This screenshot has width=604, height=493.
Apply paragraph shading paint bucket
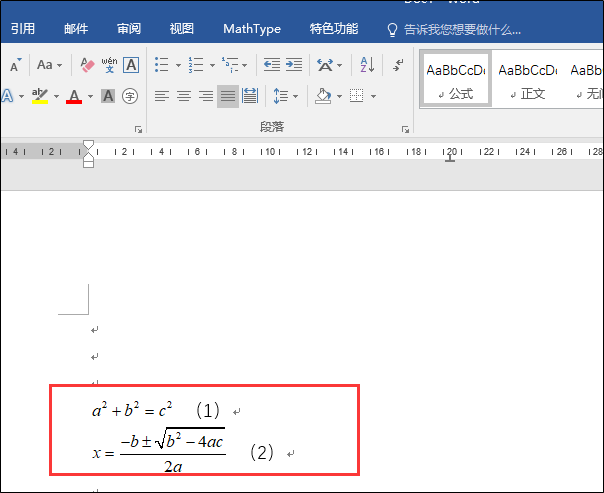323,96
